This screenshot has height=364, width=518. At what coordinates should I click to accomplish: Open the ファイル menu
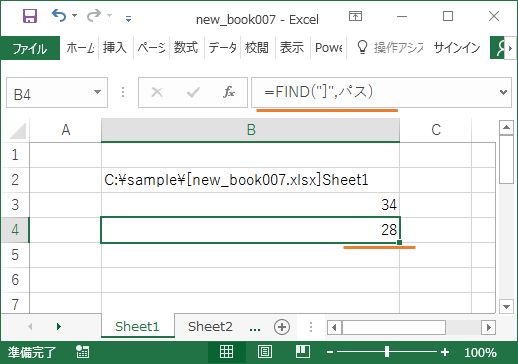[x=30, y=48]
